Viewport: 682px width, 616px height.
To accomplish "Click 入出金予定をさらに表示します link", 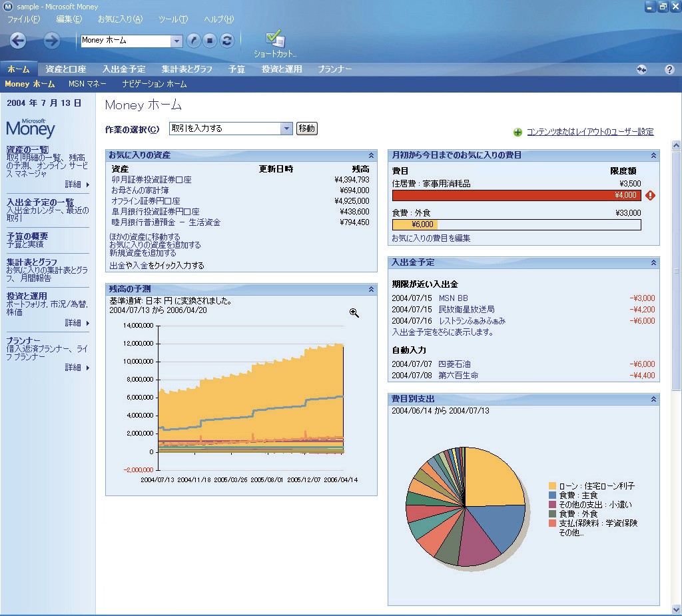I will click(x=442, y=332).
